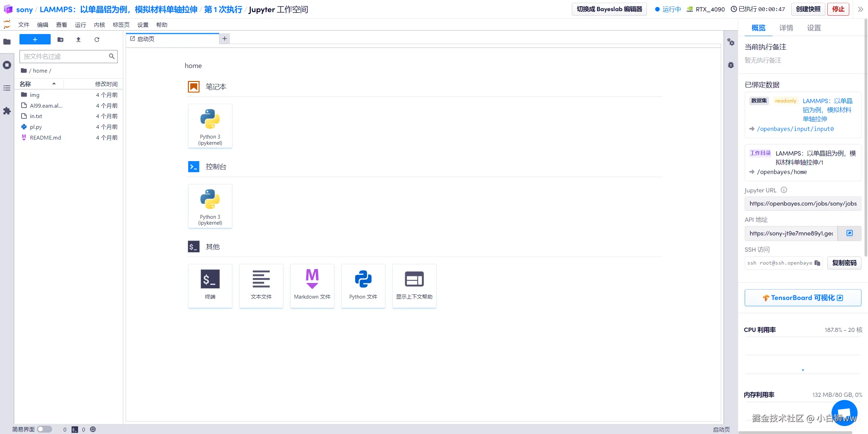868x434 pixels.
Task: Open the debugger bug icon panel
Action: [x=731, y=65]
